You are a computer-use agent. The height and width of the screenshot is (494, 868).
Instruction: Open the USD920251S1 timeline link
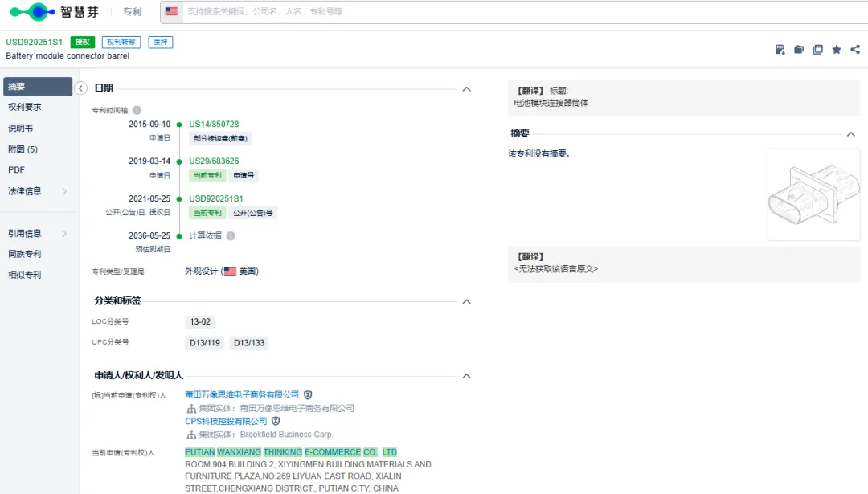[216, 198]
